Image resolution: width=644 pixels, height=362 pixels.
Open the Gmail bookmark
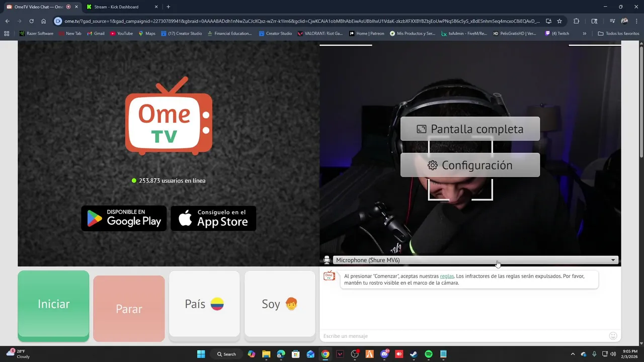[95, 34]
